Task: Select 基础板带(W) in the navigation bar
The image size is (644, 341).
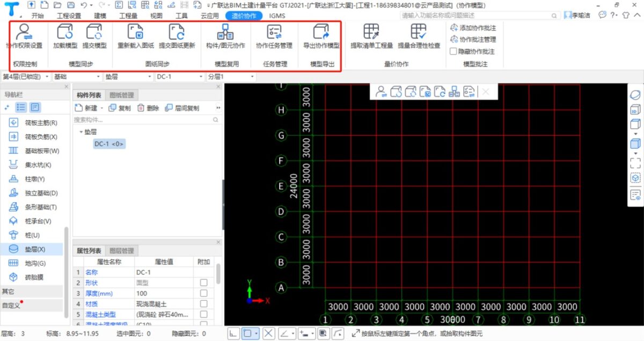Action: click(x=34, y=151)
